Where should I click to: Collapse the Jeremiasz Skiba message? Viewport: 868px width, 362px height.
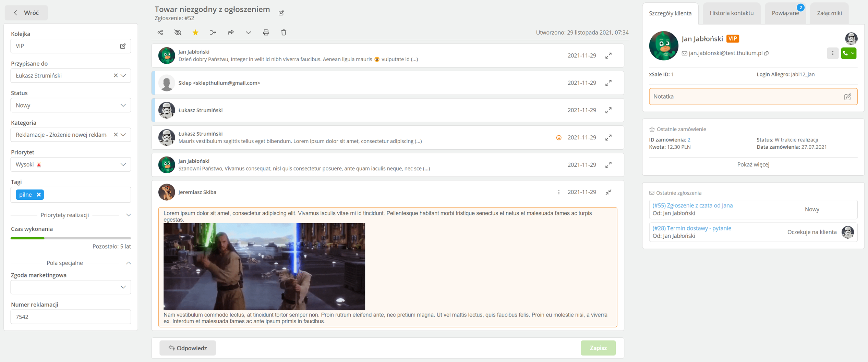click(608, 192)
